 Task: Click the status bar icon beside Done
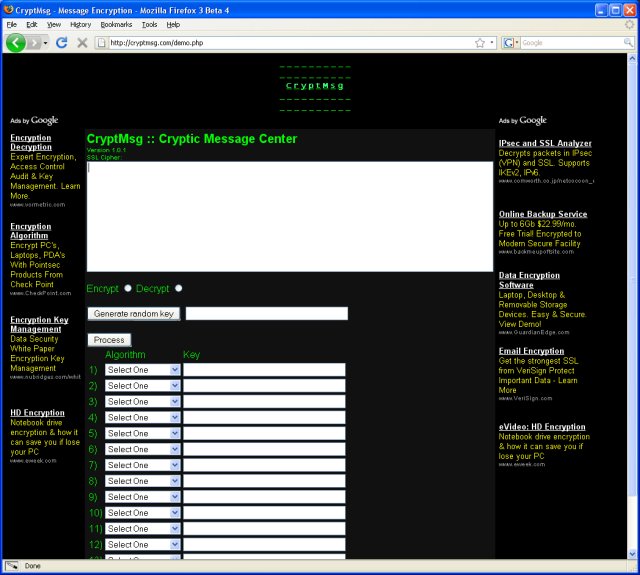11,566
